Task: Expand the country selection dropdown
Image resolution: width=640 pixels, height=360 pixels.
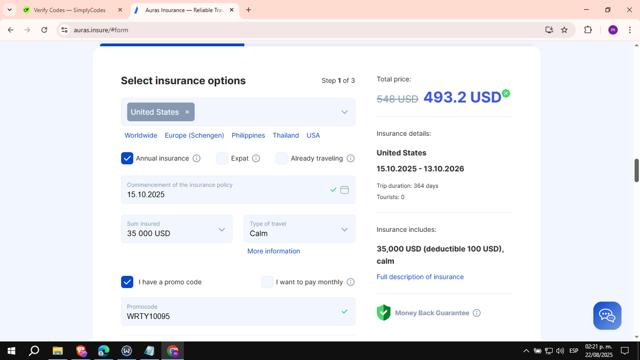Action: point(344,112)
